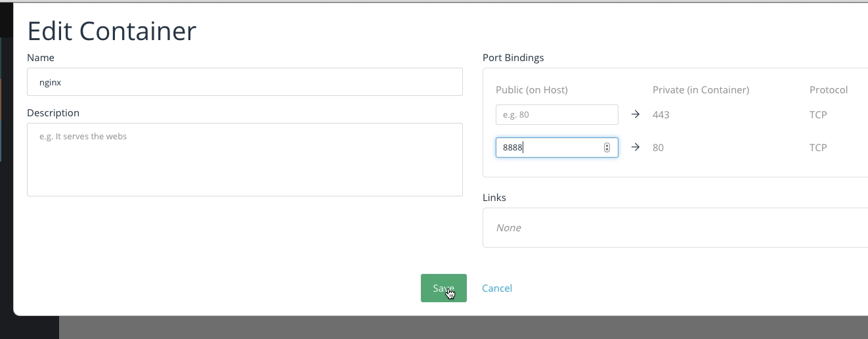
Task: Click the 'None' text under Links
Action: [508, 228]
